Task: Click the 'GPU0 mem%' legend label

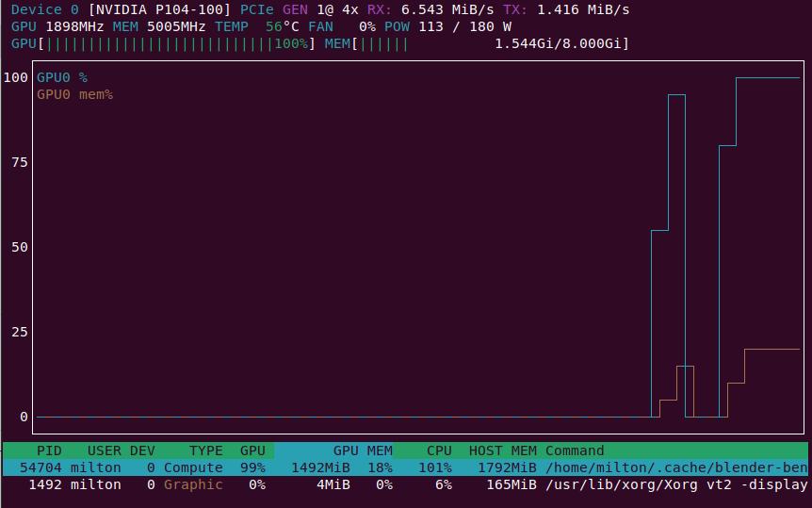Action: (x=74, y=94)
